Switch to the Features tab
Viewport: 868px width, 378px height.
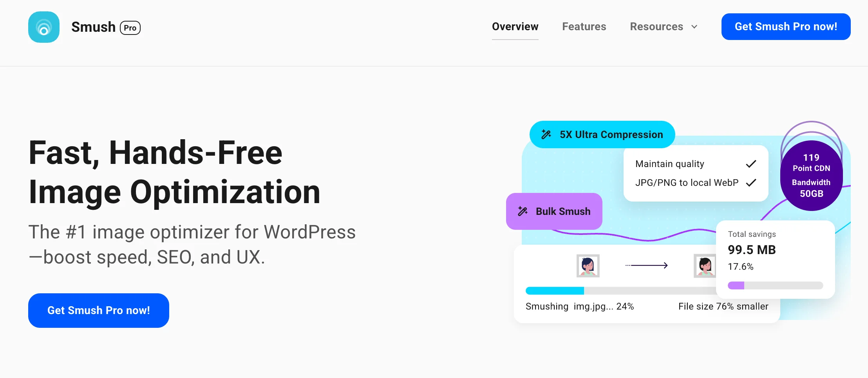click(x=584, y=27)
